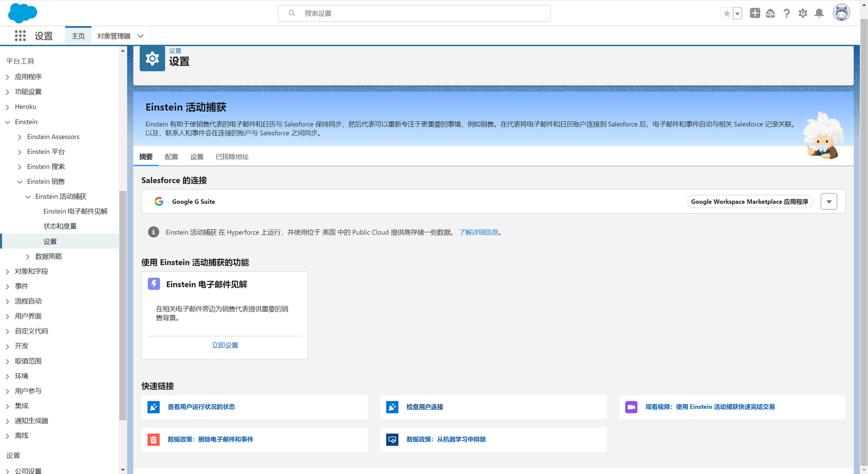Open the 了解详细信息 link
This screenshot has width=868, height=474.
[x=478, y=232]
